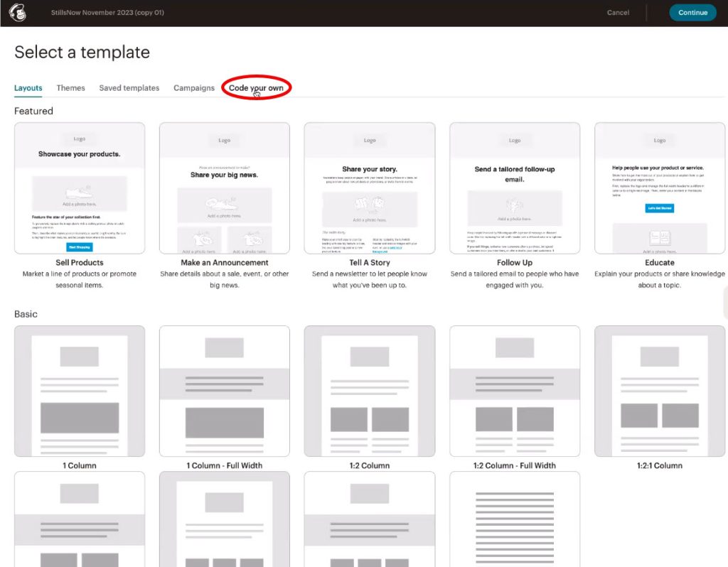Switch to the Campaigns tab
728x567 pixels.
193,88
